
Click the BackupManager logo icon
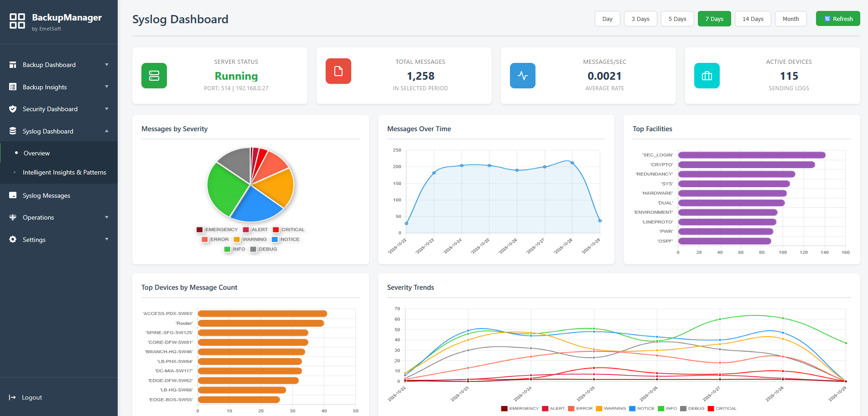coord(17,21)
